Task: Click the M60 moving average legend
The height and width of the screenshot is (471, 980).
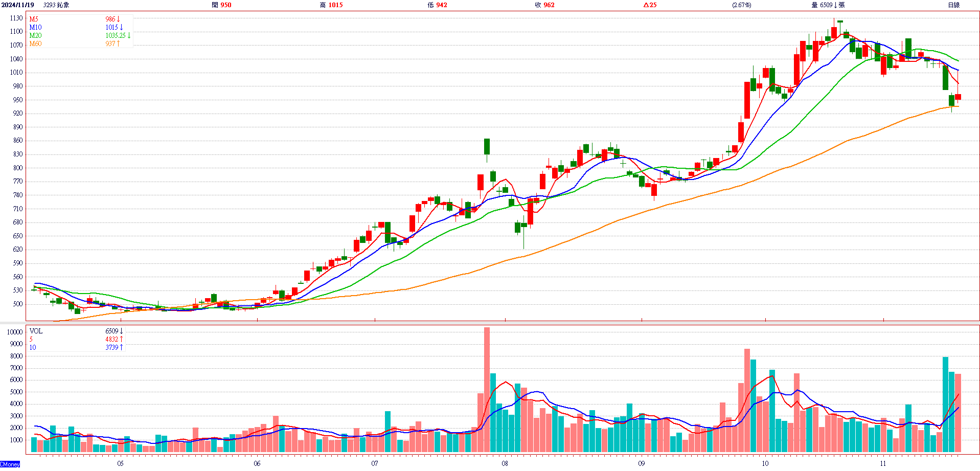Action: (x=35, y=43)
